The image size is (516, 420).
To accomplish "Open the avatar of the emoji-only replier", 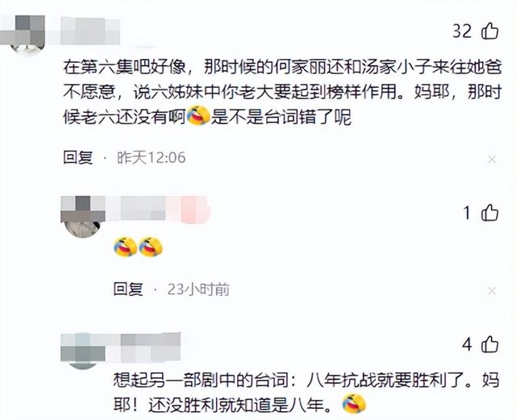I will point(83,217).
